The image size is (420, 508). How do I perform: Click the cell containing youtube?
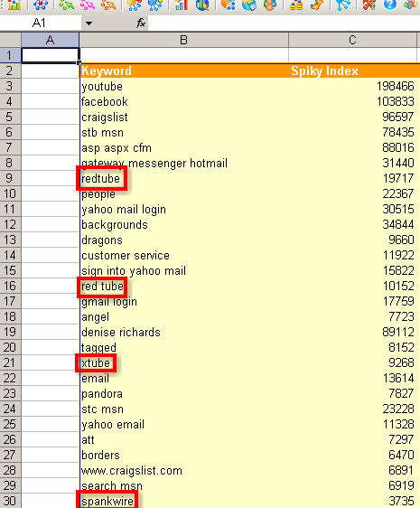click(183, 86)
